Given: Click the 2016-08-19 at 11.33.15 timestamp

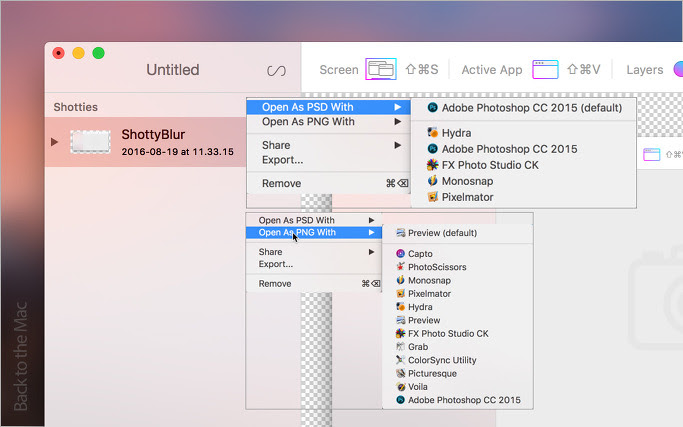Looking at the screenshot, I should point(178,152).
